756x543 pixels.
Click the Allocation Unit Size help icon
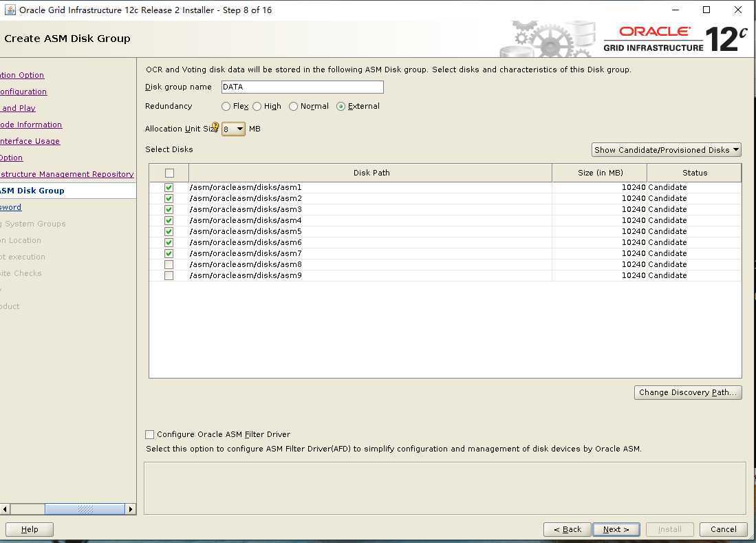[x=215, y=127]
